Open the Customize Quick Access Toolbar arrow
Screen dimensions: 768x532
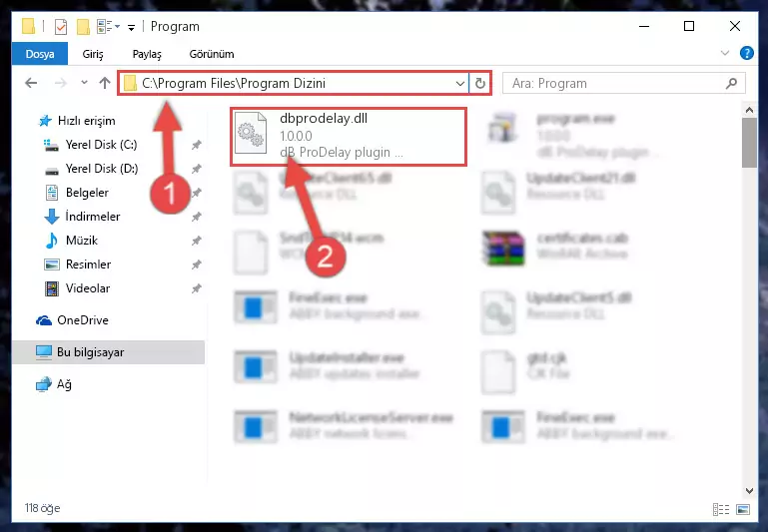[x=131, y=27]
